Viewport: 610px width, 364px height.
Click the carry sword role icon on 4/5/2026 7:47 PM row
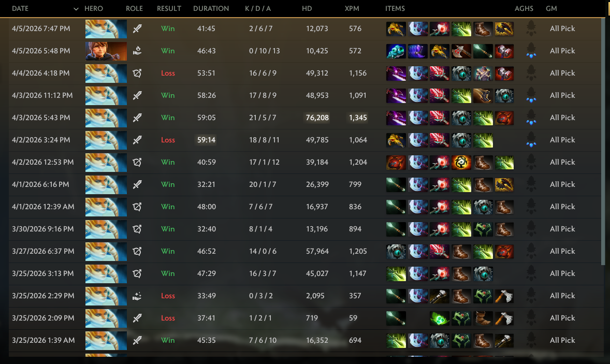click(137, 29)
